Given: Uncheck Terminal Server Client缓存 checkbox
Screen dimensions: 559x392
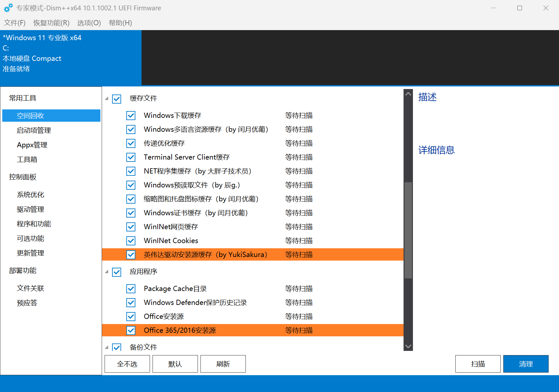Looking at the screenshot, I should (x=131, y=157).
